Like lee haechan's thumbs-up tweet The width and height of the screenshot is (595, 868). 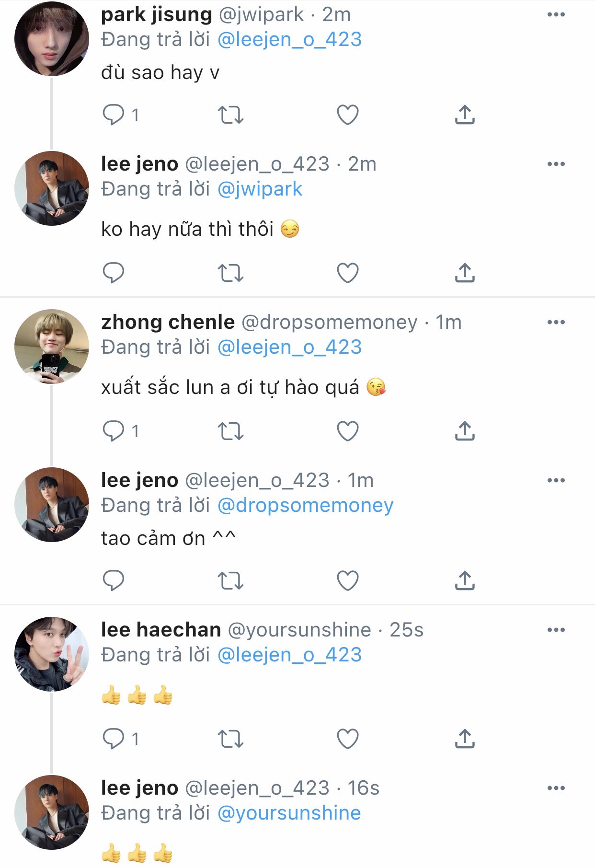(348, 739)
